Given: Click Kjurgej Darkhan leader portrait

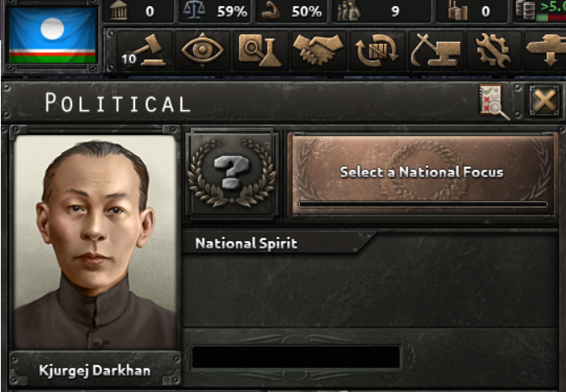Looking at the screenshot, I should coord(95,243).
